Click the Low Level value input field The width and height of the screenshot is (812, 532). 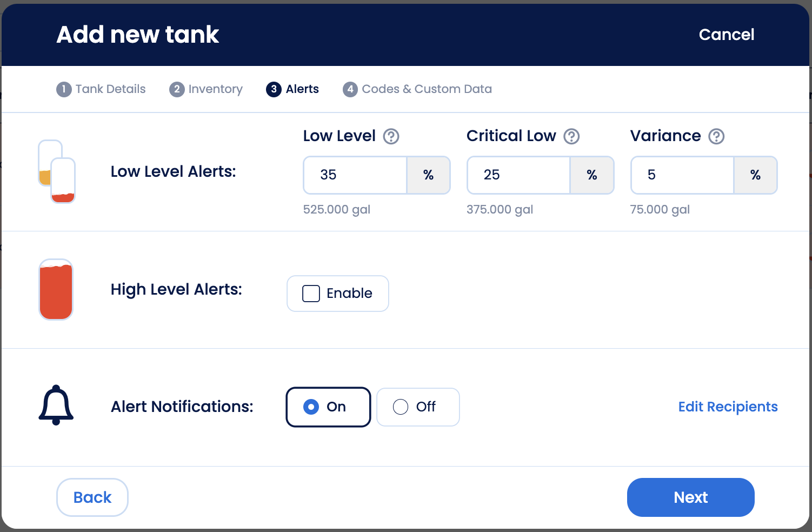coord(355,175)
